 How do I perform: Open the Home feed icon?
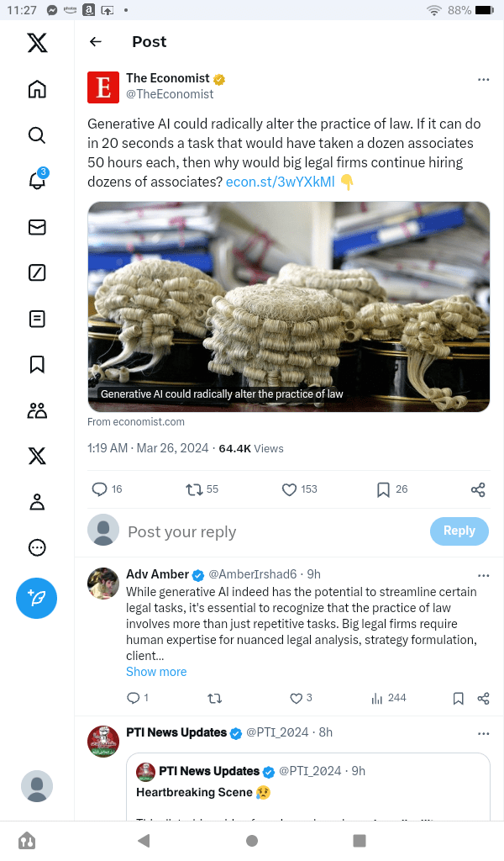click(x=37, y=90)
